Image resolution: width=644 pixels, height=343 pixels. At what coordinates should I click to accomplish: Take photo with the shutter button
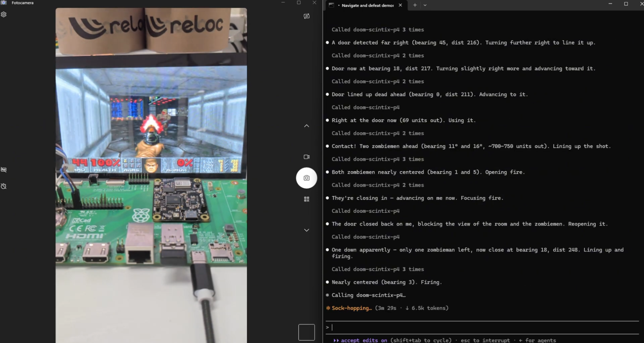click(x=307, y=178)
